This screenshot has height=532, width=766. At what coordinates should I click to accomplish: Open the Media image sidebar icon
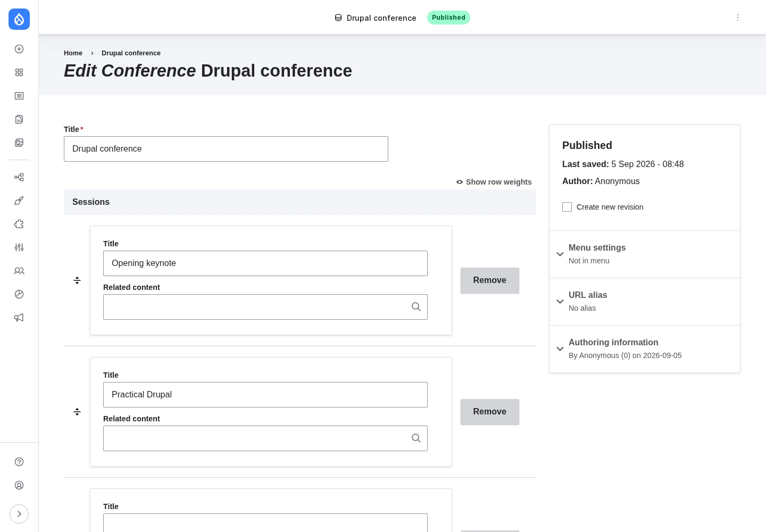(19, 143)
